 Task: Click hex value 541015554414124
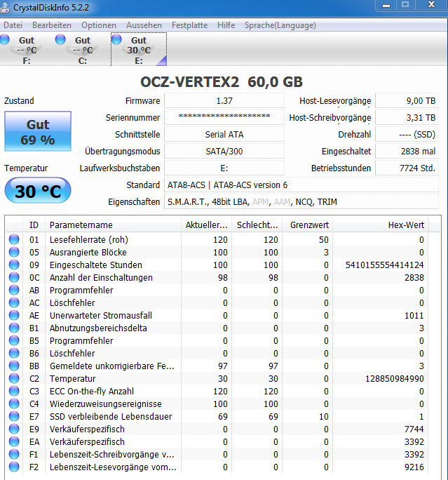point(385,265)
